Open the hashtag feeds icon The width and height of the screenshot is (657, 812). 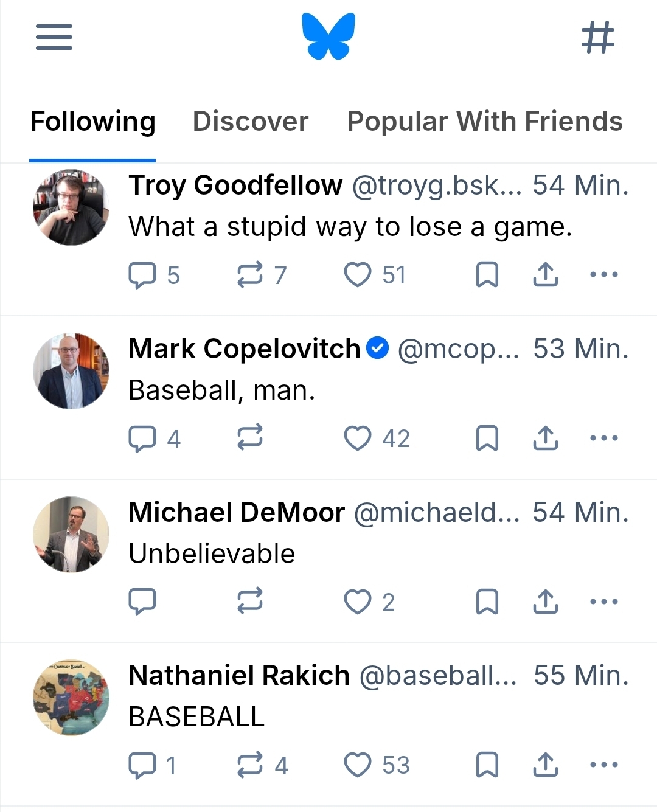[x=598, y=37]
